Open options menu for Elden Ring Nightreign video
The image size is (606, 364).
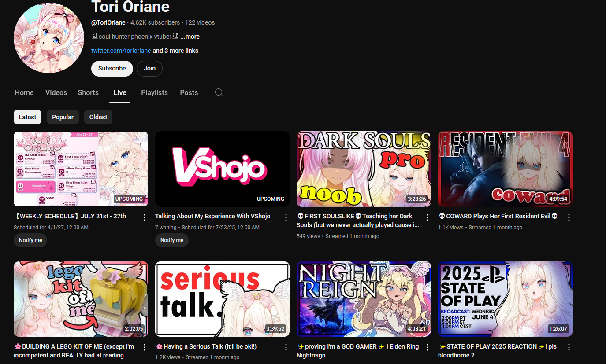point(428,348)
